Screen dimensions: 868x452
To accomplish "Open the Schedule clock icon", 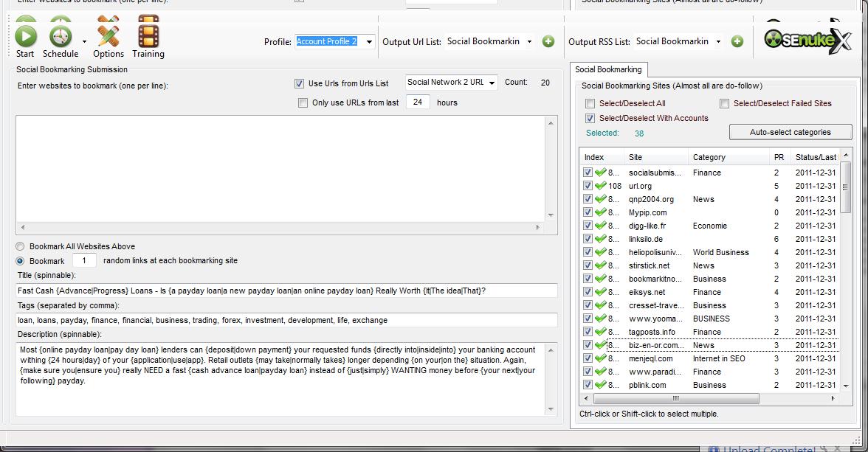I will [61, 37].
